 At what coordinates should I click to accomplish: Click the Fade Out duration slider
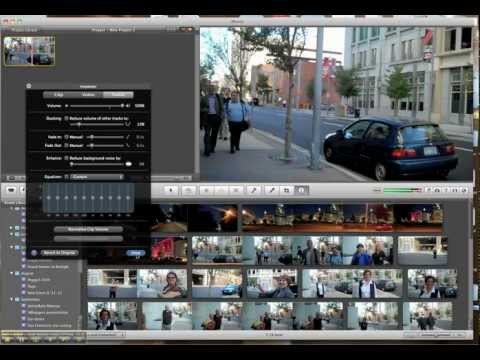pyautogui.click(x=105, y=146)
